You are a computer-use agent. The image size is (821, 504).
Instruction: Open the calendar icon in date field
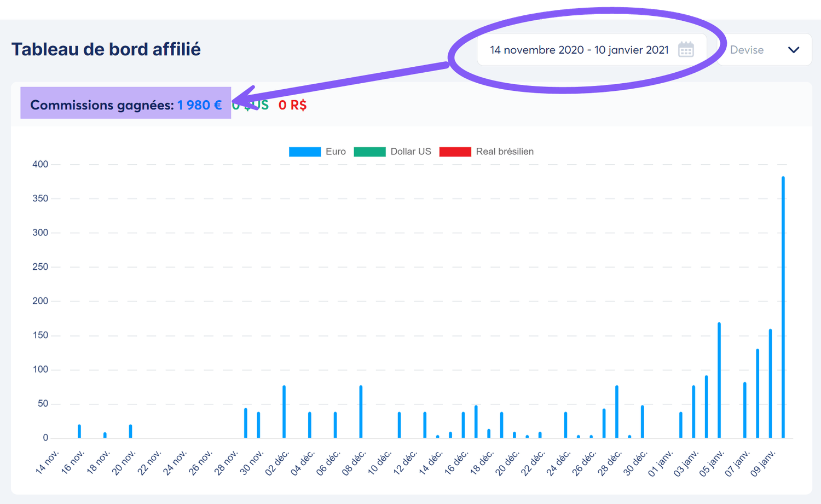tap(686, 50)
